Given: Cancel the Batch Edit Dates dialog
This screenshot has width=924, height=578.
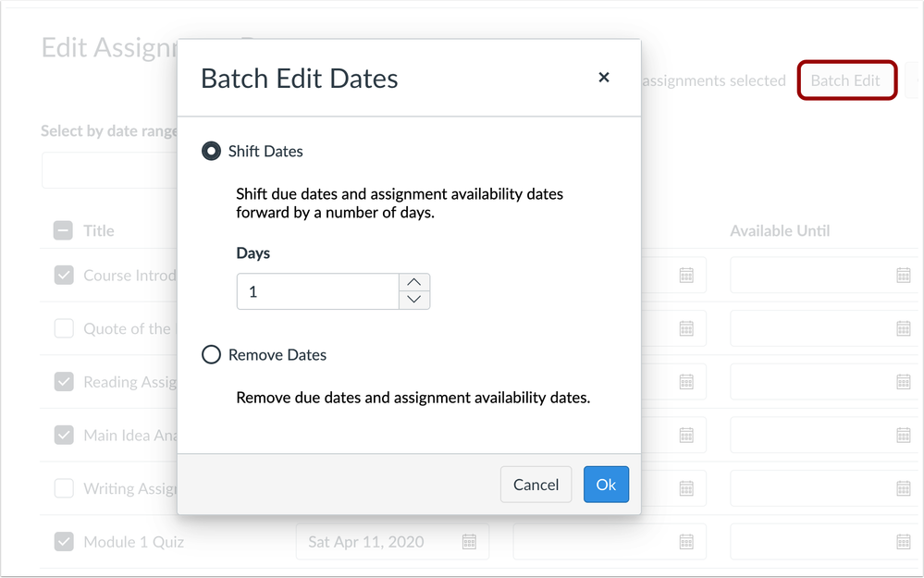Looking at the screenshot, I should (x=536, y=484).
